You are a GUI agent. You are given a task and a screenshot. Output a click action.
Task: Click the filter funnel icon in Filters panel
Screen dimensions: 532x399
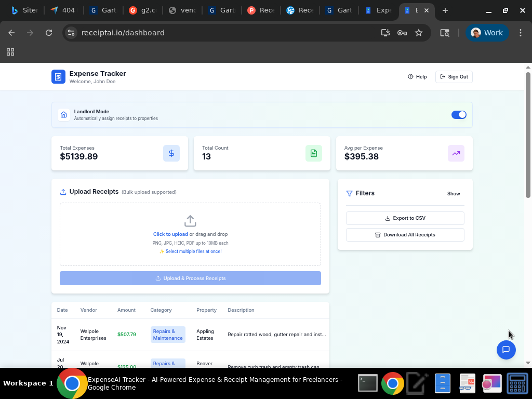[x=349, y=193]
